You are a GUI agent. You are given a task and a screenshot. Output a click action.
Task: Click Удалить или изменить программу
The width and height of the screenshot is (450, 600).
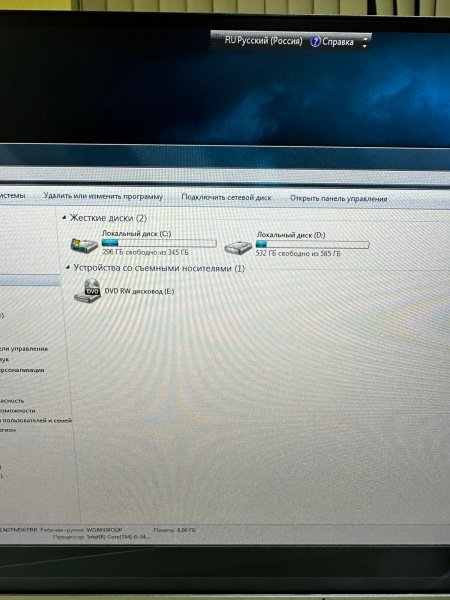(103, 196)
